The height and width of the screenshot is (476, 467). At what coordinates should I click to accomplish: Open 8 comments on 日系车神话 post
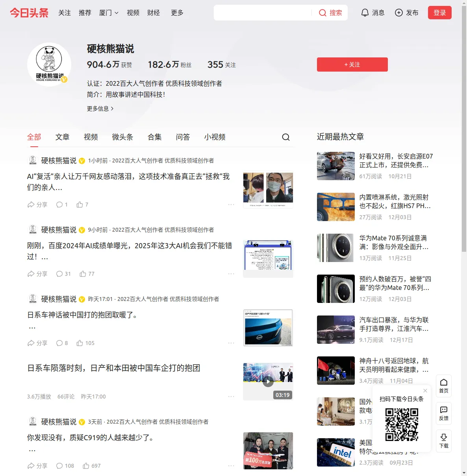click(62, 343)
